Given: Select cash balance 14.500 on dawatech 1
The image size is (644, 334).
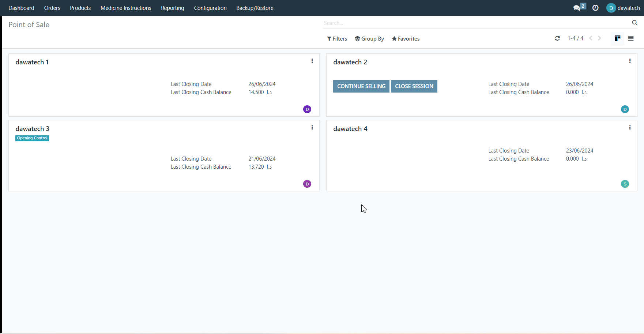Looking at the screenshot, I should pos(260,92).
